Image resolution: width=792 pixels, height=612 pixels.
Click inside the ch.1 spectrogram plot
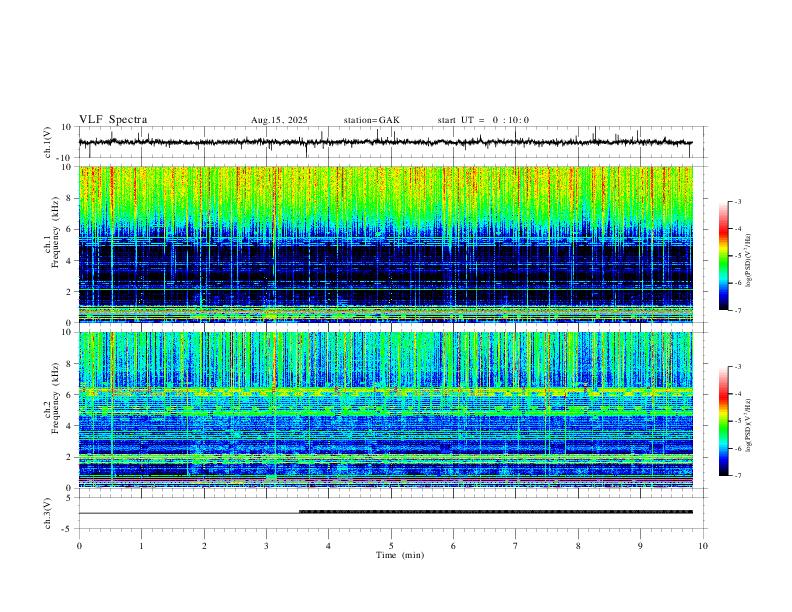[x=385, y=244]
